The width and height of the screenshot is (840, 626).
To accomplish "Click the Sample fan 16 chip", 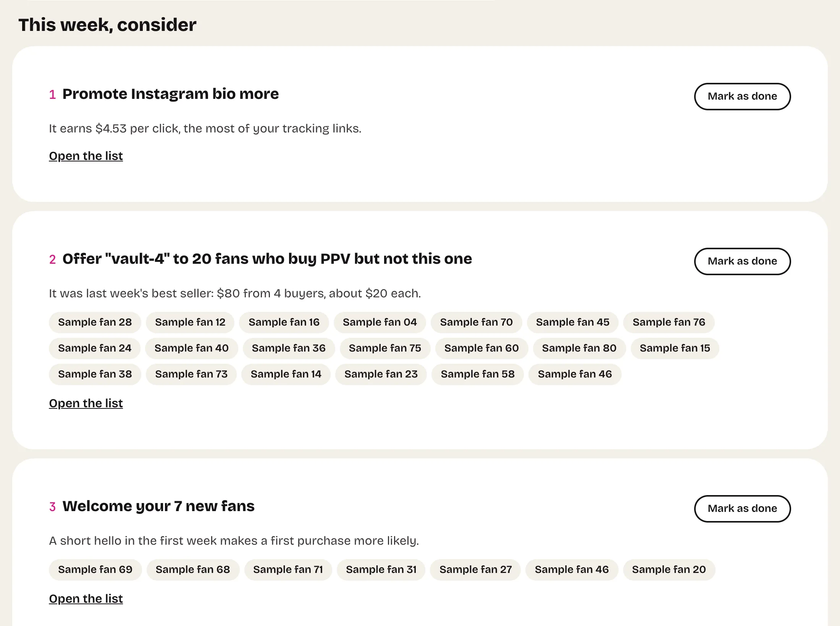I will click(284, 322).
